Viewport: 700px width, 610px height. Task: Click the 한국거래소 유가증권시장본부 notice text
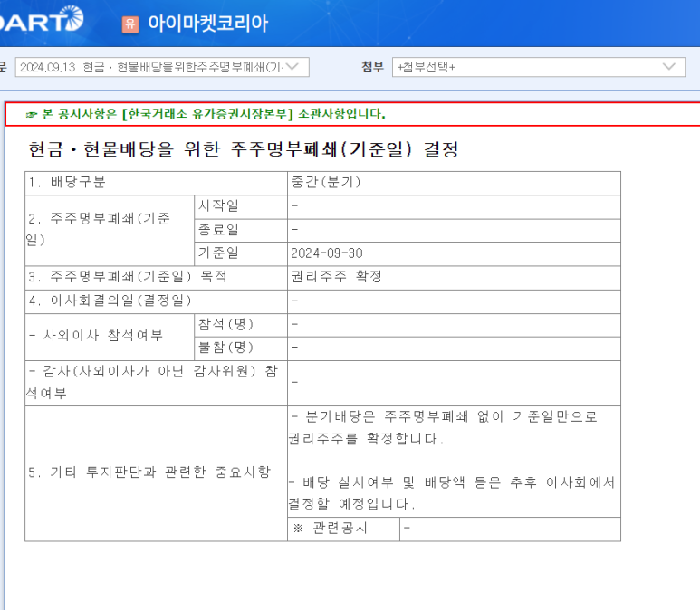point(214,114)
